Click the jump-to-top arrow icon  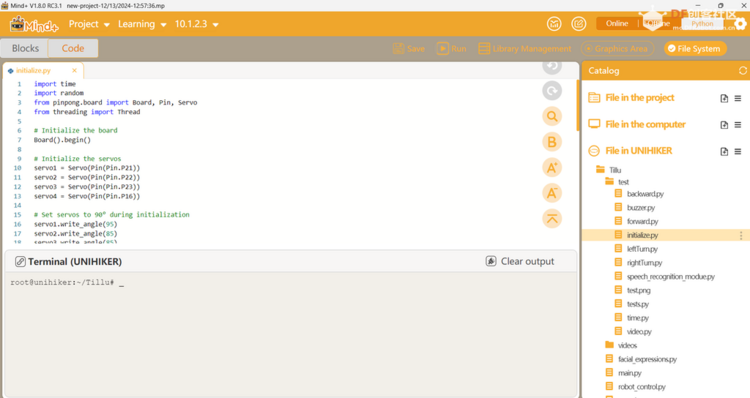tap(552, 219)
